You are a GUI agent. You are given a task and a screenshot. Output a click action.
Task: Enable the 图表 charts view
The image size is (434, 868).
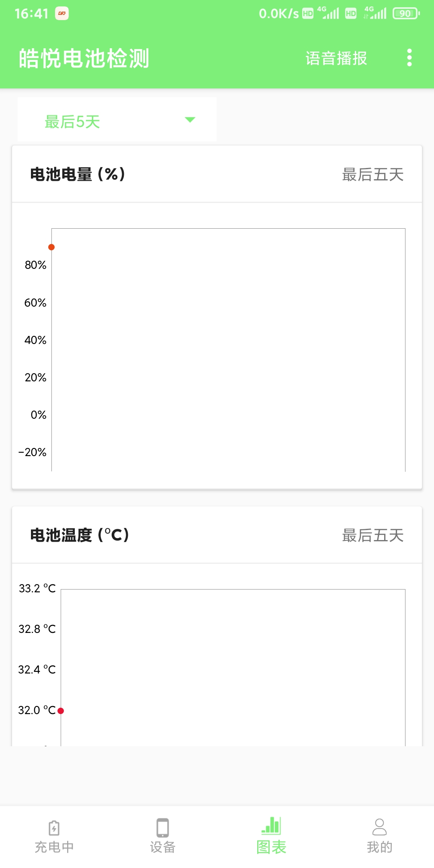point(271,838)
